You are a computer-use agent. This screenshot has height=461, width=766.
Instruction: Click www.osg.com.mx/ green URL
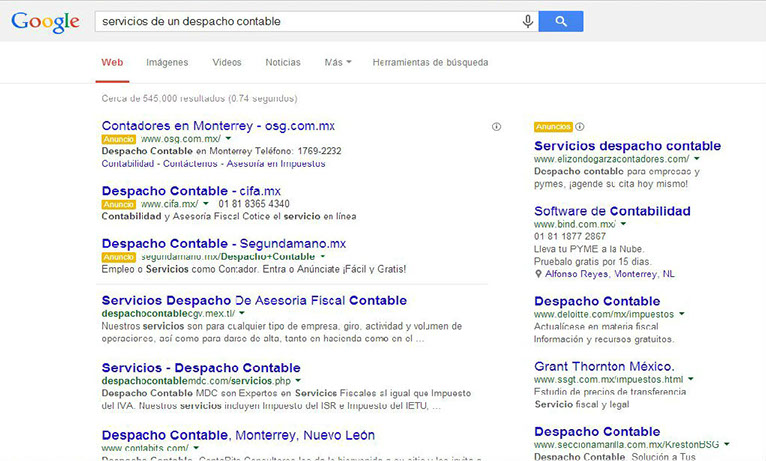(181, 139)
